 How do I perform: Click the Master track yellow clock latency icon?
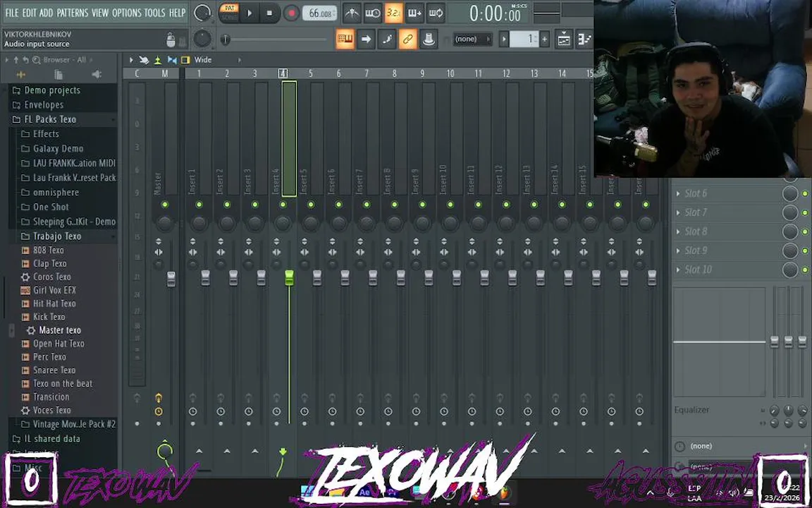pos(159,411)
